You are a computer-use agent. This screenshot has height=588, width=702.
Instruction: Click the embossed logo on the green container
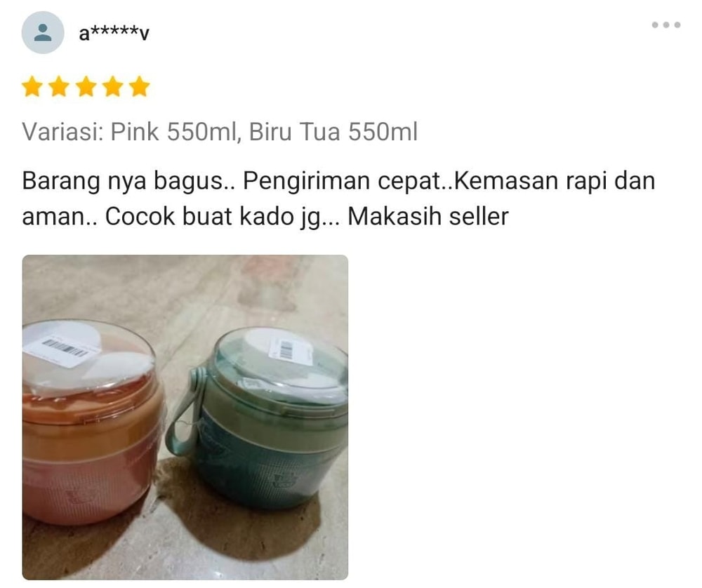point(282,480)
